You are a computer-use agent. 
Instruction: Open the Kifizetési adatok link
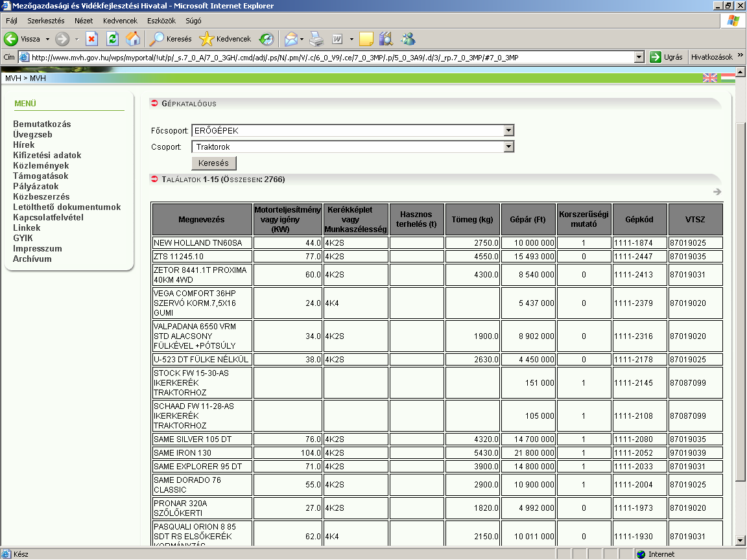(x=47, y=156)
